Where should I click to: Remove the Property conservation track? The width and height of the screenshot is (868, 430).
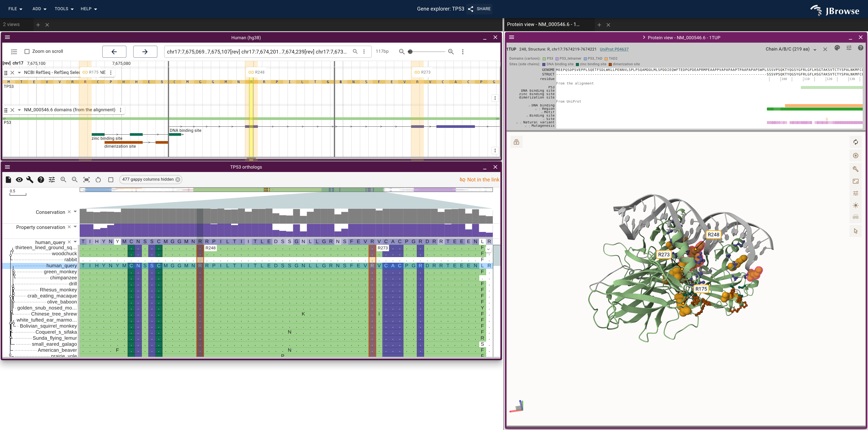coord(69,227)
